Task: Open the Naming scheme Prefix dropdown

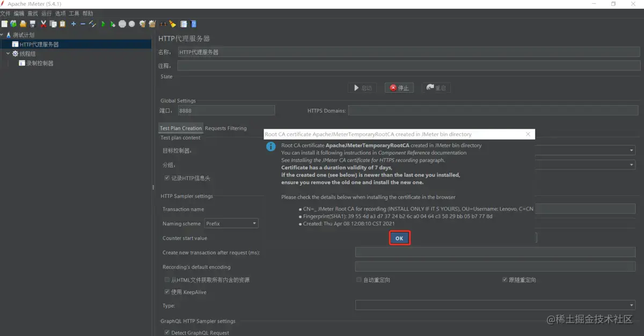Action: [x=231, y=223]
